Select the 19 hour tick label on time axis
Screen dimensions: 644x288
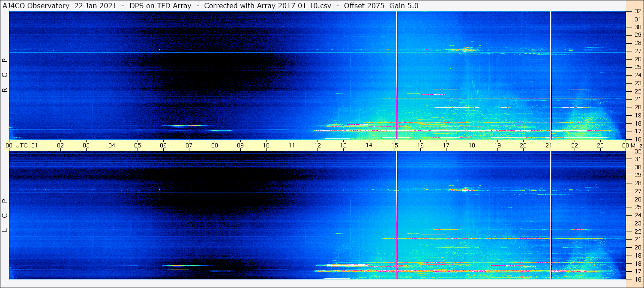pos(497,145)
